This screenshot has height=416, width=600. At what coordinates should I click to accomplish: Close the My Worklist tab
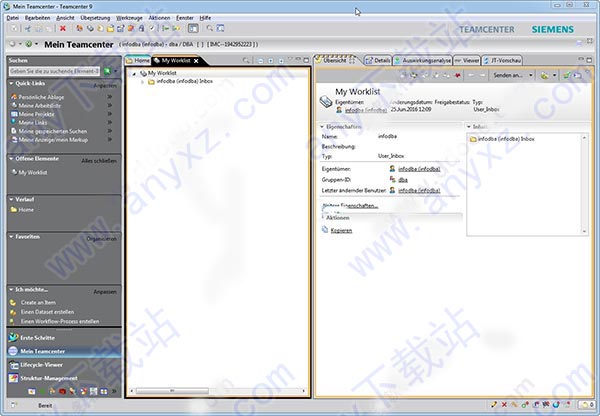196,61
